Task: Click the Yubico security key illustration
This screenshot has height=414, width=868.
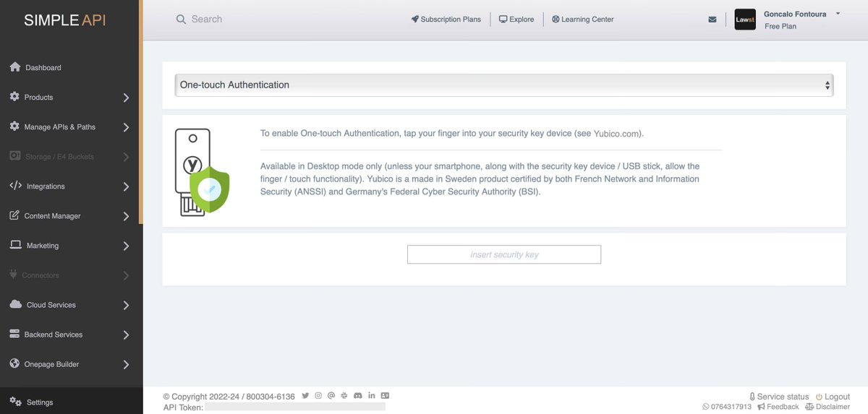Action: 202,171
